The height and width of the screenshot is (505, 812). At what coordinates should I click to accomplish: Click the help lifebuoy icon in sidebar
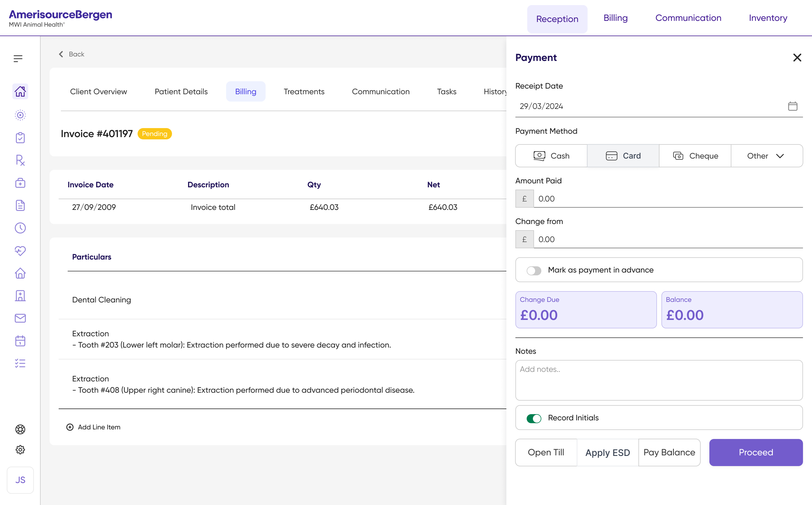tap(20, 429)
